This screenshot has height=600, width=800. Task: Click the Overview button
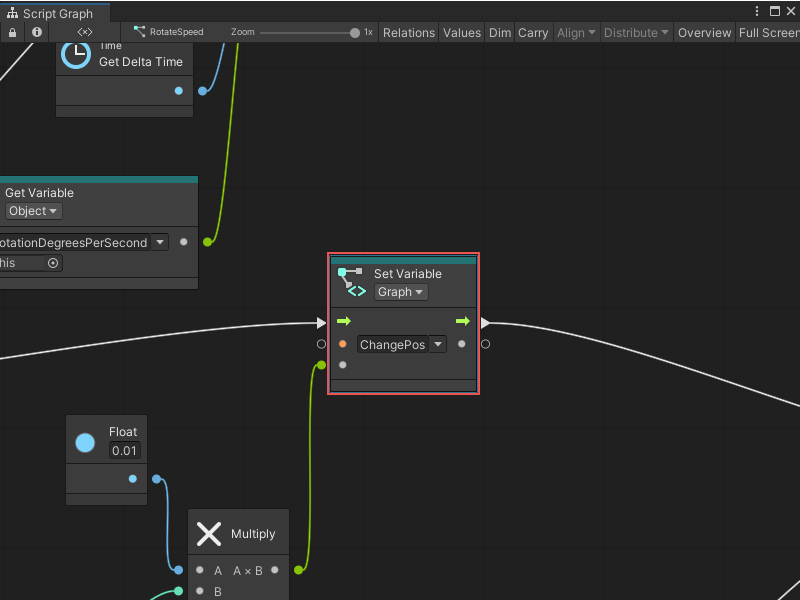click(704, 32)
